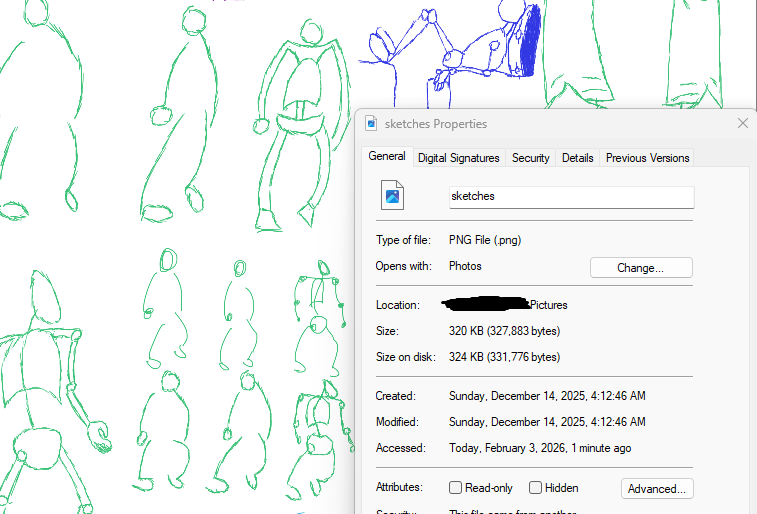Open the Advanced... attributes button
Viewport: 757px width, 514px height.
tap(657, 489)
